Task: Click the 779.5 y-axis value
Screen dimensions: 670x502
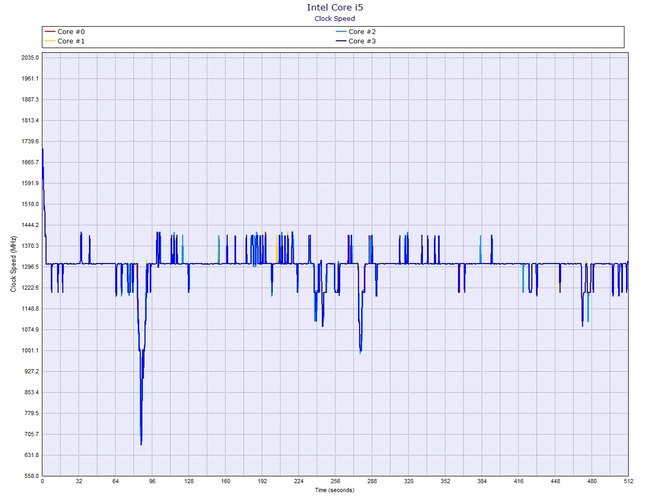Action: point(31,414)
